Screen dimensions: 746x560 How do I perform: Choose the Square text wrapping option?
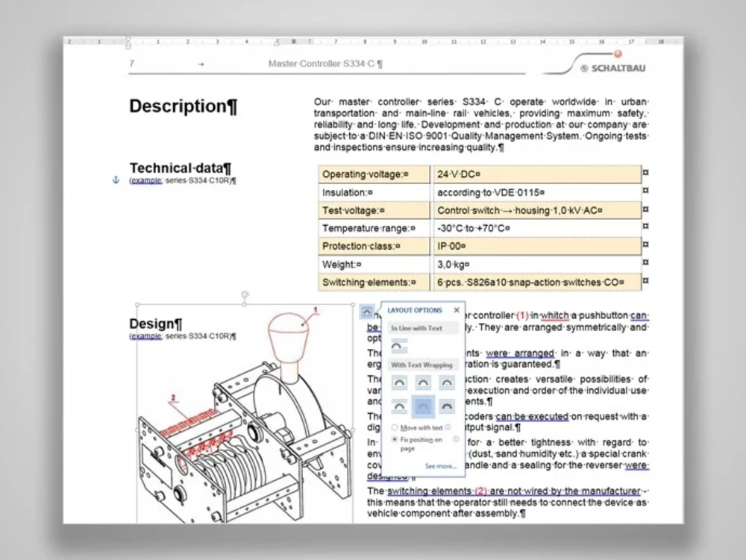pos(399,383)
